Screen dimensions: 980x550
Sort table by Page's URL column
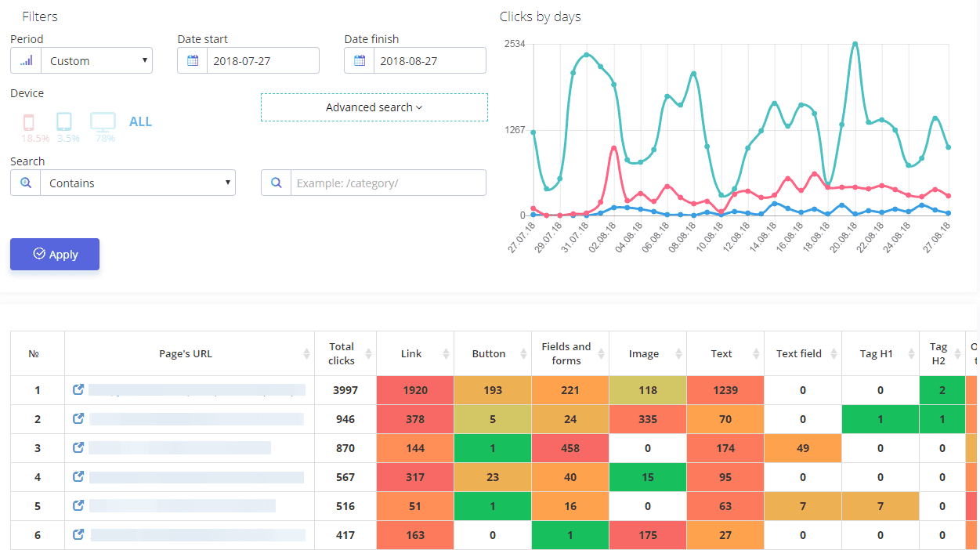click(x=190, y=353)
